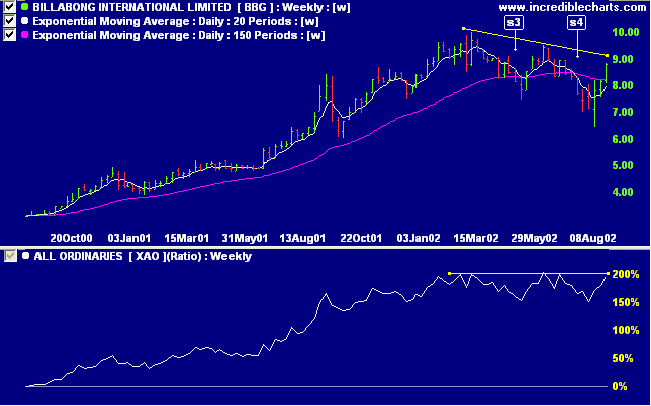Click the 29May02 date label
This screenshot has height=406, width=651.
(x=534, y=238)
